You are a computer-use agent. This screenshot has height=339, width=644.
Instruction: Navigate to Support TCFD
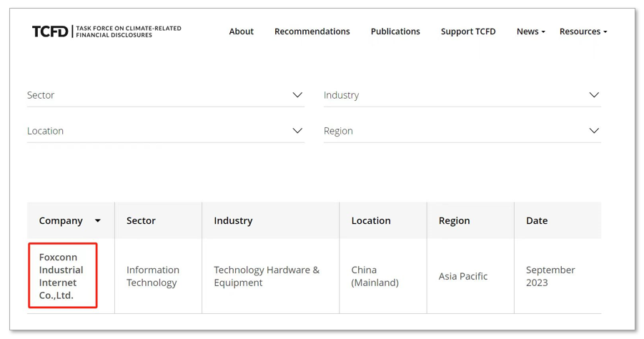[467, 31]
